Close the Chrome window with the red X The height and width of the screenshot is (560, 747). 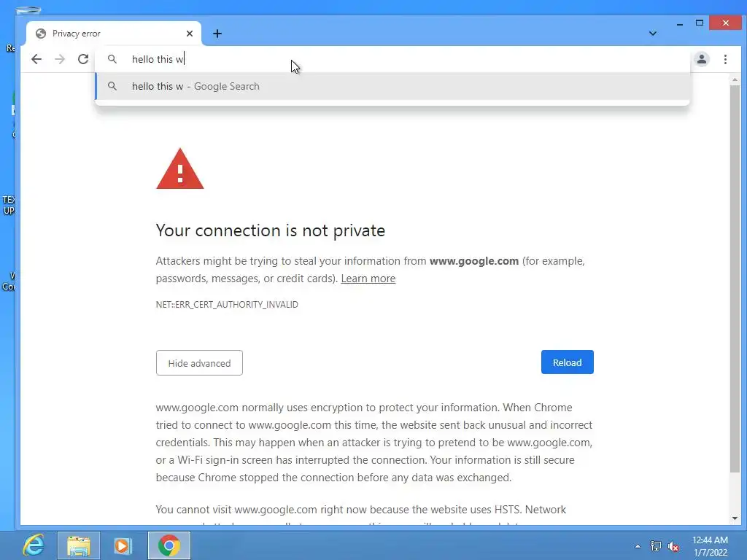pos(726,23)
